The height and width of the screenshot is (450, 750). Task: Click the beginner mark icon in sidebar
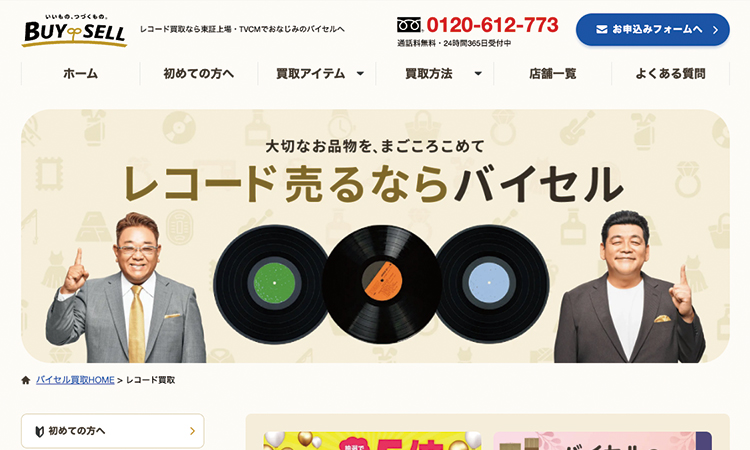click(x=40, y=431)
